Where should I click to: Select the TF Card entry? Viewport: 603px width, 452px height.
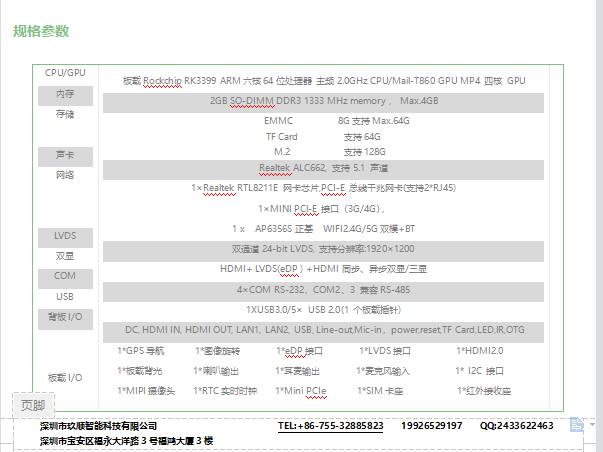282,137
